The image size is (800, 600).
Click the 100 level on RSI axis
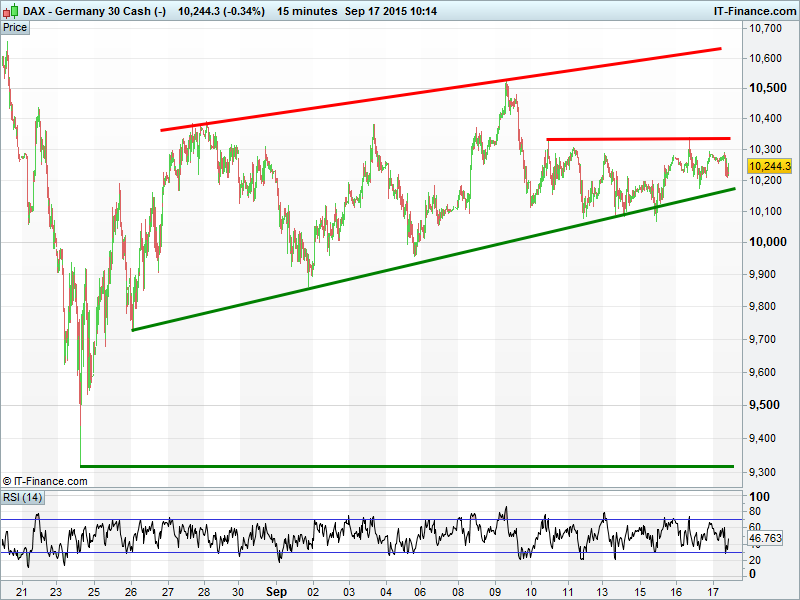[x=758, y=497]
